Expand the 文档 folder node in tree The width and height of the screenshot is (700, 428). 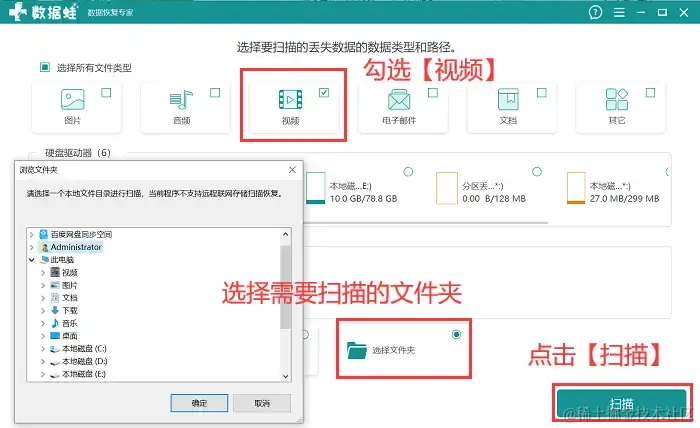coord(43,298)
